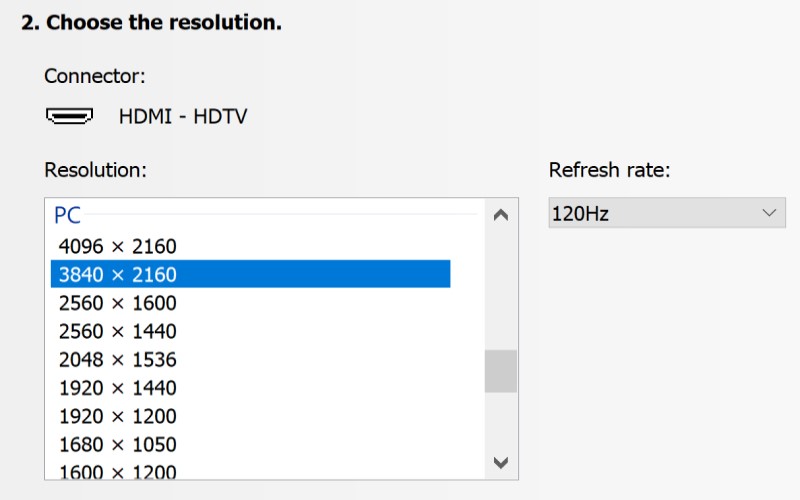Click the resolution list scrollbar thumb

pos(501,371)
